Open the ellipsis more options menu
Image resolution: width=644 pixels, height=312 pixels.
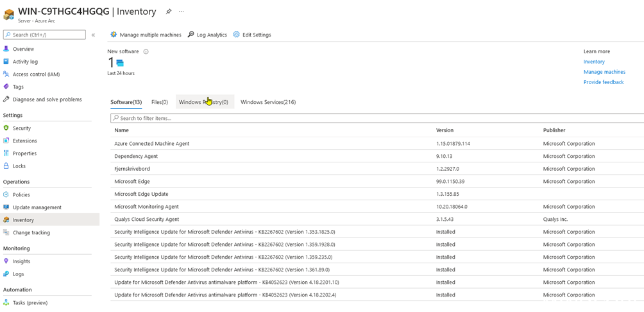(181, 12)
